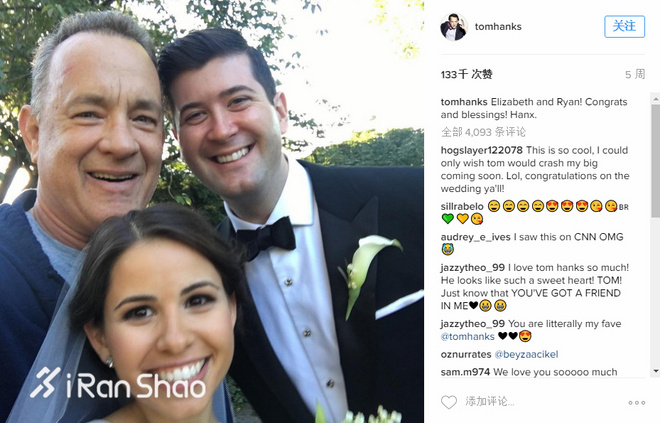Viewport: 660px width, 423px height.
Task: View all 4,093 comments link
Action: pyautogui.click(x=483, y=132)
